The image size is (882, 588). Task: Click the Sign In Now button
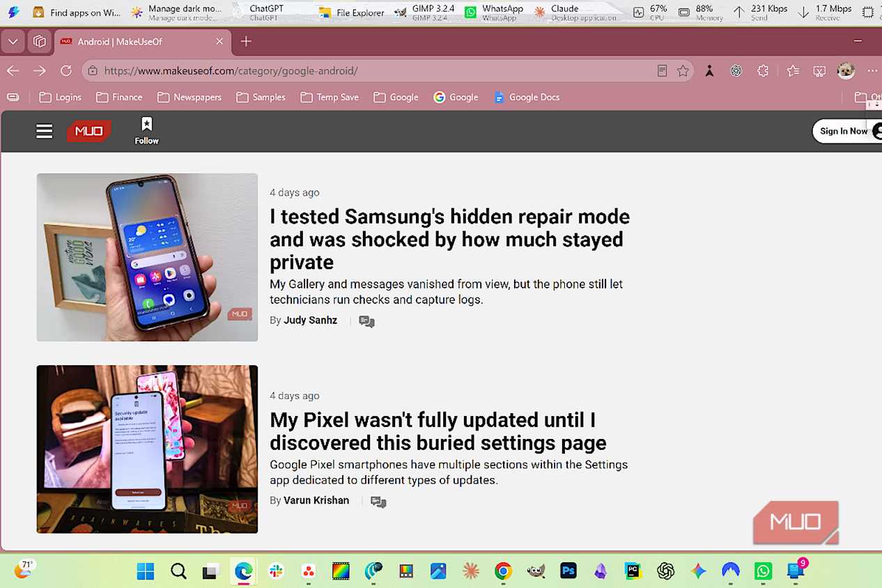tap(846, 131)
